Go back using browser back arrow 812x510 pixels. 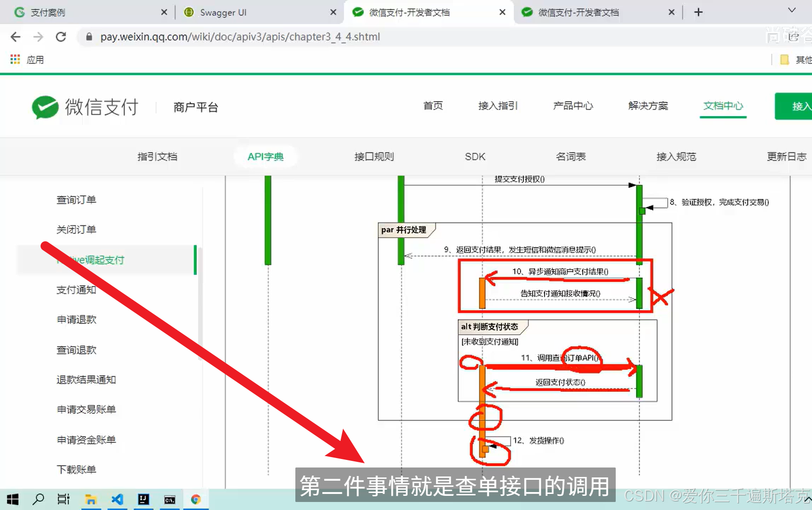point(16,37)
